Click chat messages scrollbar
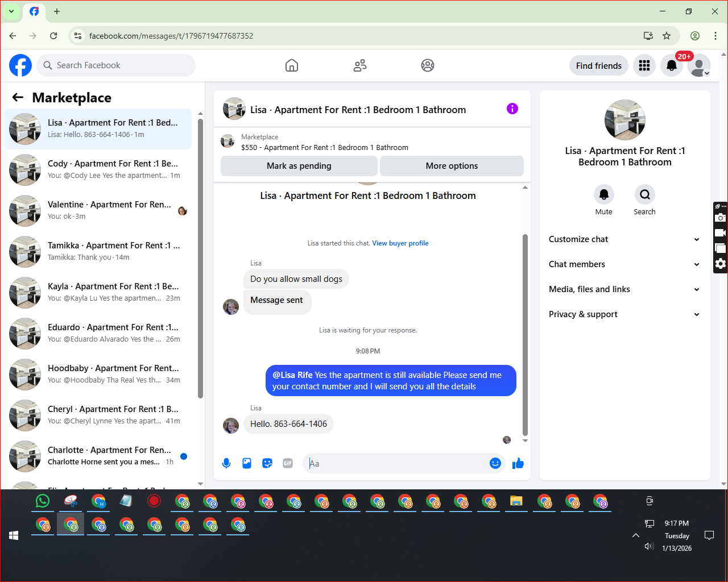728x582 pixels. click(525, 335)
